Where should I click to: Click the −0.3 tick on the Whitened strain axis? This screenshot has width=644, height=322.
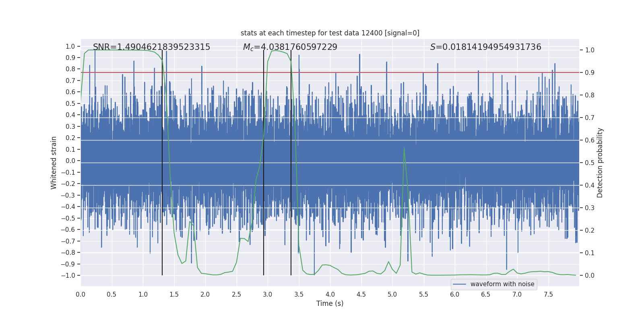pyautogui.click(x=68, y=195)
